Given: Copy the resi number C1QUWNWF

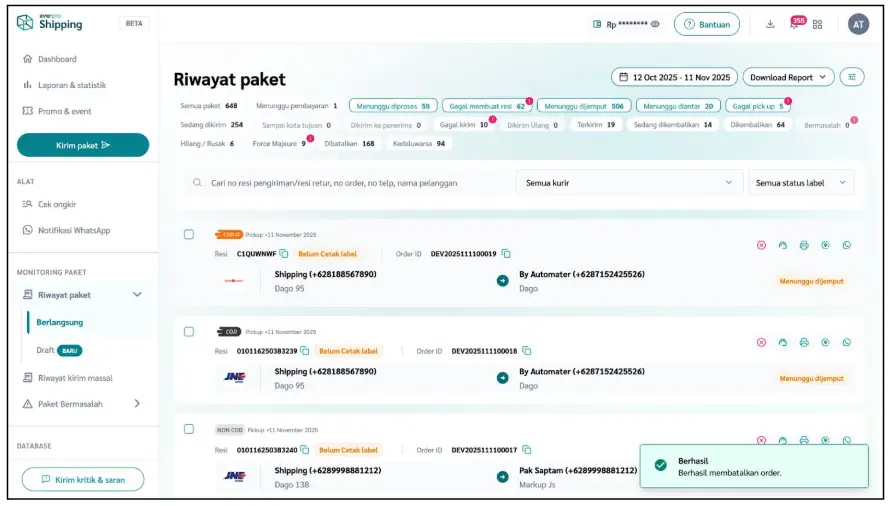Looking at the screenshot, I should point(284,254).
